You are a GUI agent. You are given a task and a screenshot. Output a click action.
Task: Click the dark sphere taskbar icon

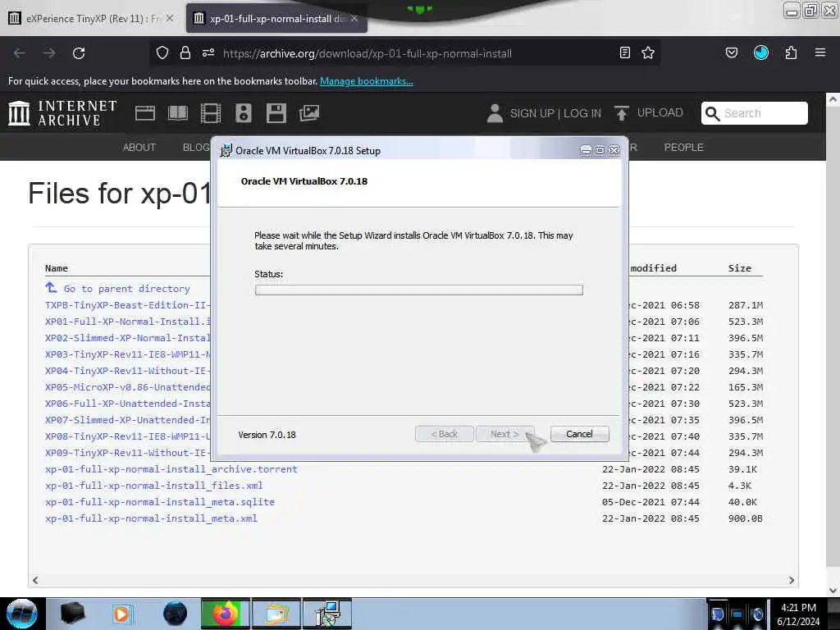(175, 614)
